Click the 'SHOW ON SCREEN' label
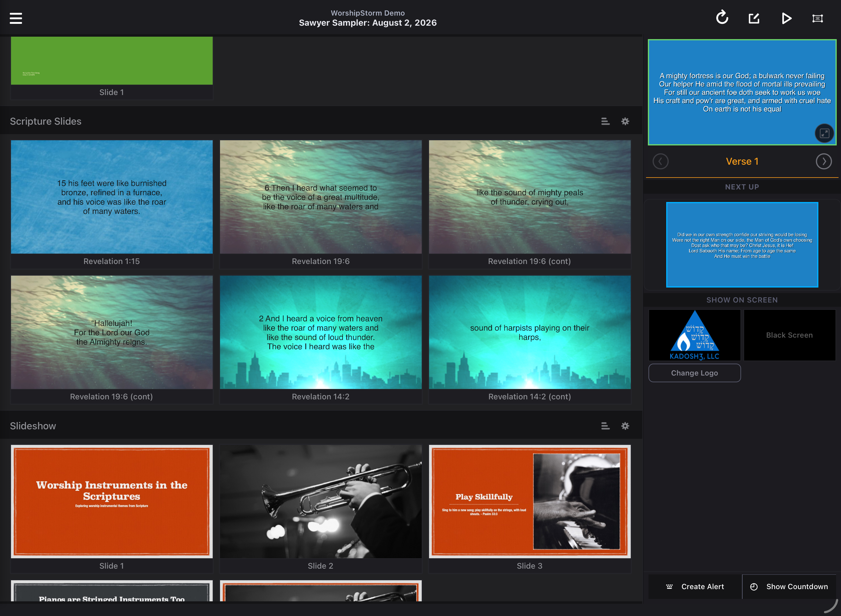The height and width of the screenshot is (616, 841). 742,300
